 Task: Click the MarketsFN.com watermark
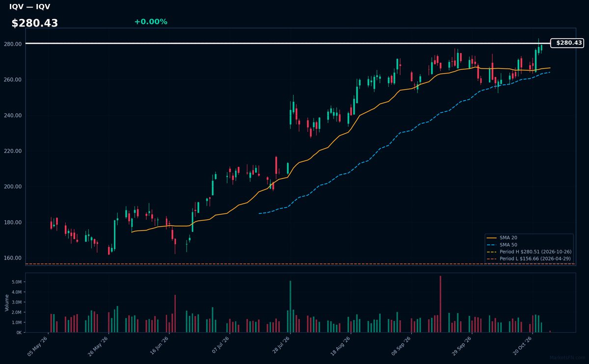point(567,358)
